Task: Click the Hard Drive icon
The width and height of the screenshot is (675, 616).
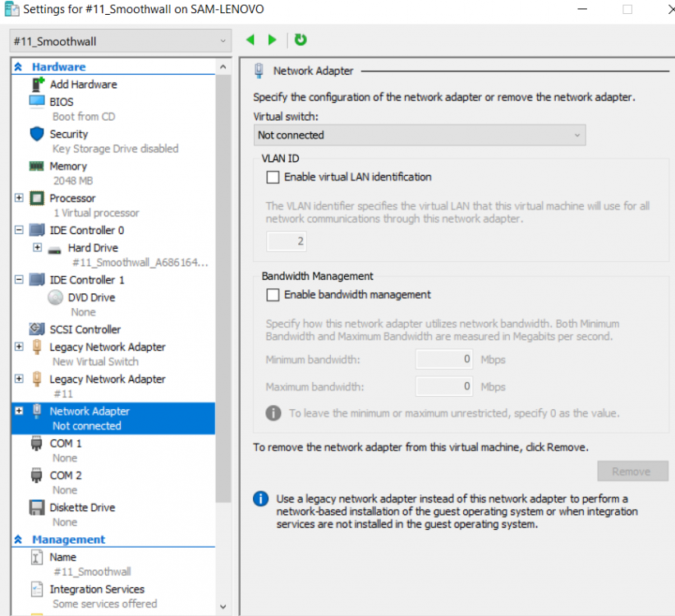Action: 55,251
